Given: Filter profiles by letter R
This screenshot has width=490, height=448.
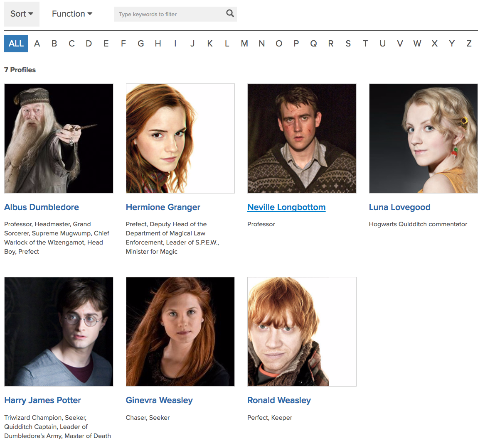Looking at the screenshot, I should click(x=331, y=44).
